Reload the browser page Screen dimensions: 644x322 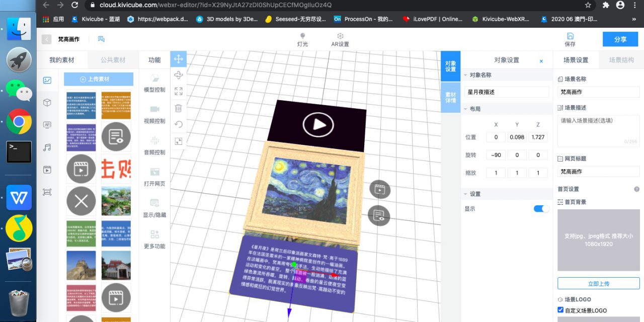[x=75, y=5]
